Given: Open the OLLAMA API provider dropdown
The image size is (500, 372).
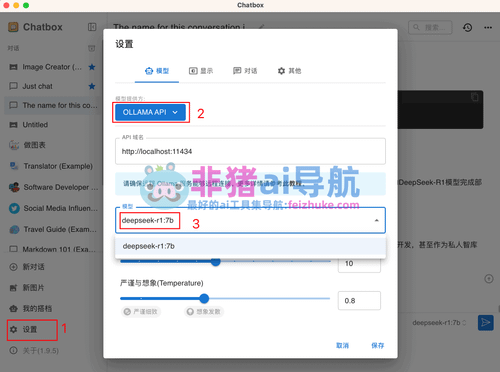Looking at the screenshot, I should pos(150,112).
